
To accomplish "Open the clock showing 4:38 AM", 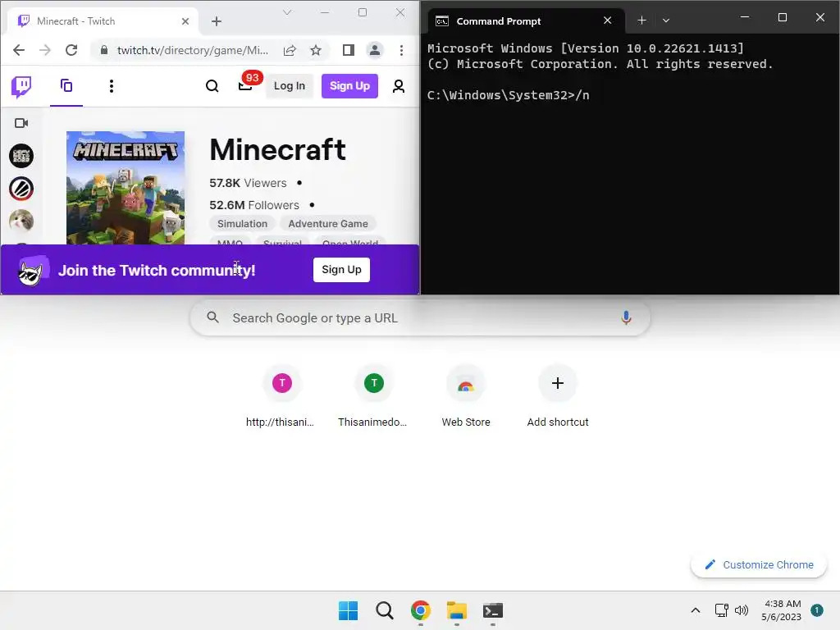I will pos(782,610).
